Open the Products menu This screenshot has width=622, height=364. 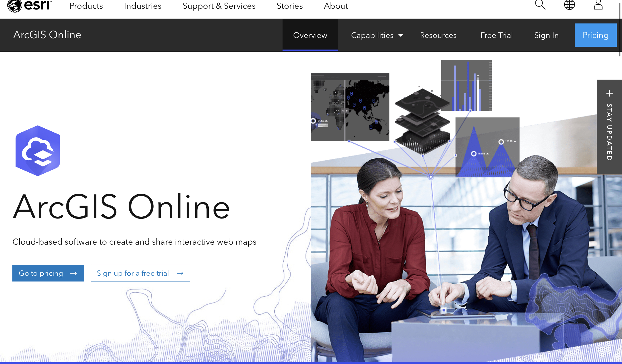pos(86,6)
